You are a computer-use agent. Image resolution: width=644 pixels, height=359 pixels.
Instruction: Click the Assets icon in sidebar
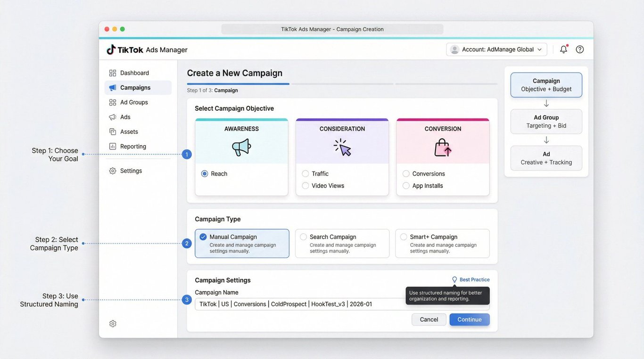[113, 132]
